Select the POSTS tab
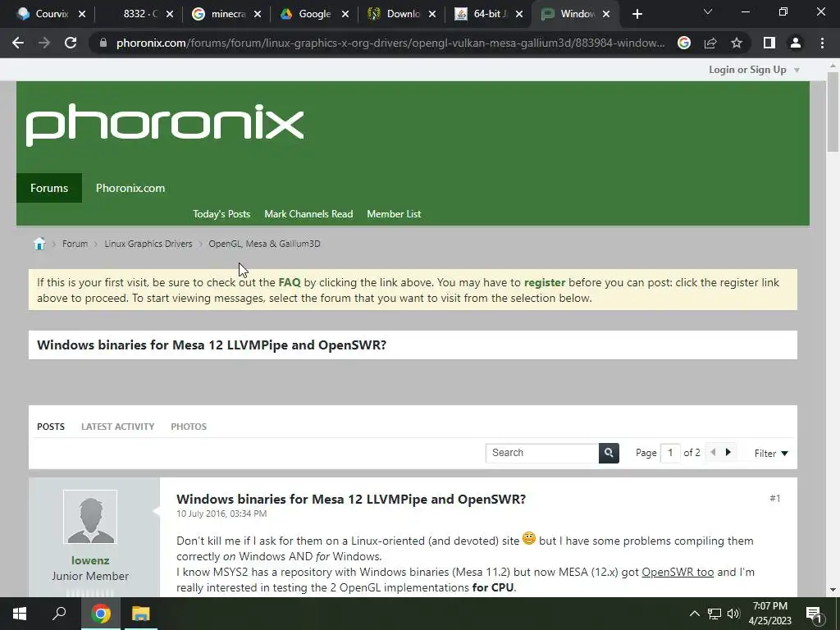 pyautogui.click(x=51, y=427)
